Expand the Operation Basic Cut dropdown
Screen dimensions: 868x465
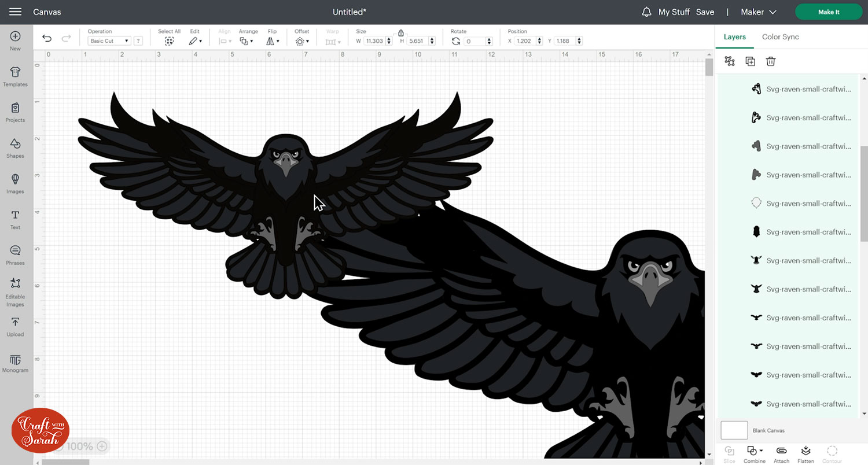(109, 41)
